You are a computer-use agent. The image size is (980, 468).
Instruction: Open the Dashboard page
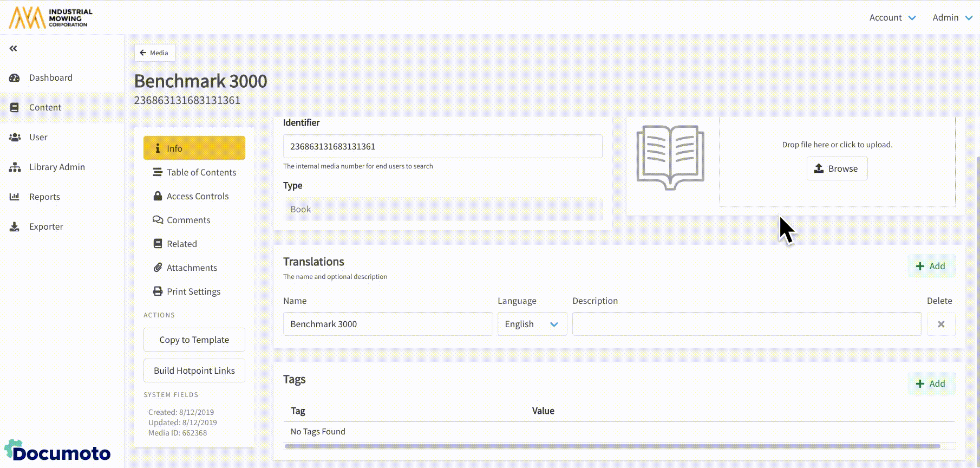(50, 77)
